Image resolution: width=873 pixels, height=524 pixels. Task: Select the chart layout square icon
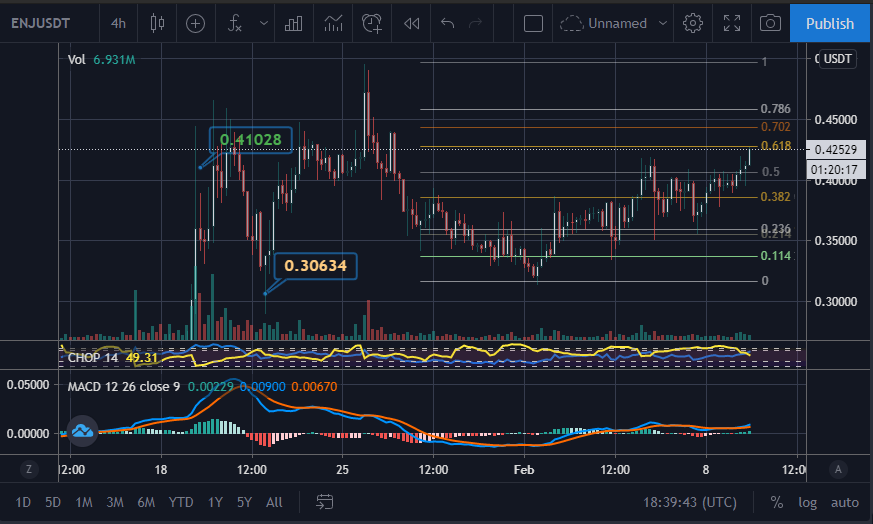coord(533,23)
